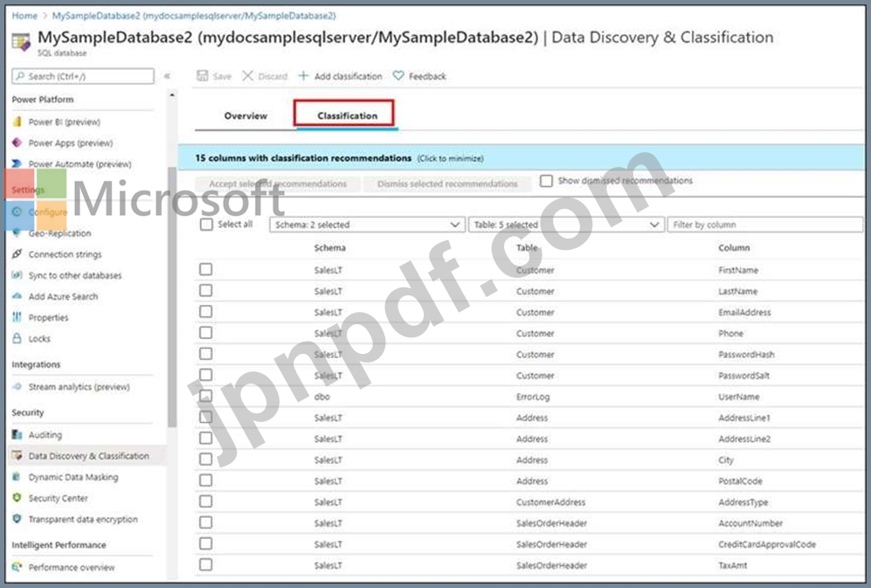Viewport: 871px width, 588px height.
Task: Open MySampleDatabase2 breadcrumb link
Action: 194,16
